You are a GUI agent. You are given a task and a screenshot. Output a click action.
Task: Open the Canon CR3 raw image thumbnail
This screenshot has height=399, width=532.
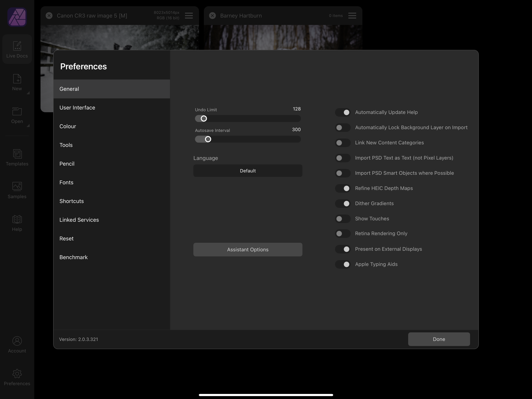[120, 37]
